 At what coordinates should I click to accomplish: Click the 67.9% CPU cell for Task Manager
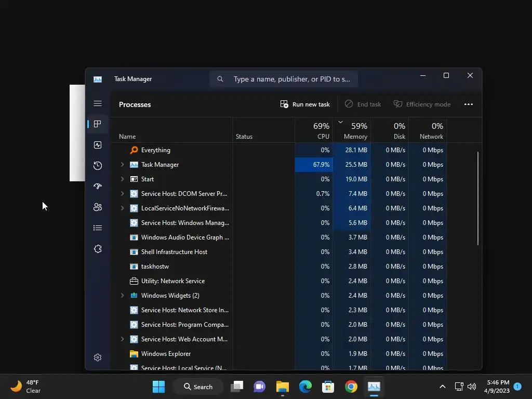pos(314,165)
